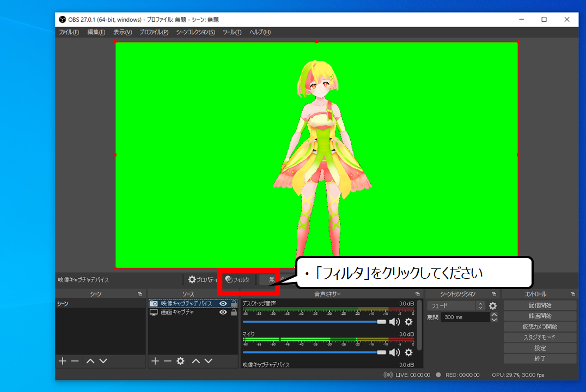
Task: Click the 映像キャプチャデバイス mixer channel label
Action: [x=266, y=365]
